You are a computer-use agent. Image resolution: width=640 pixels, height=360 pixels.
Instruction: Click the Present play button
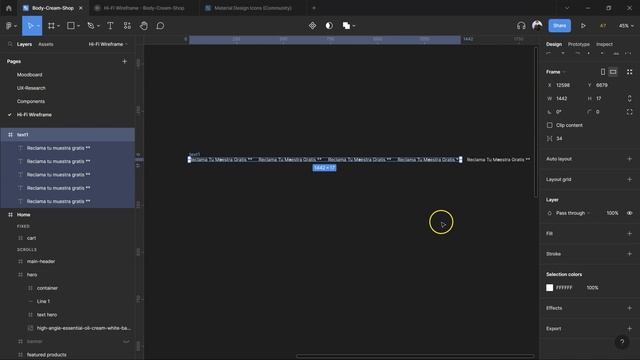[x=583, y=26]
